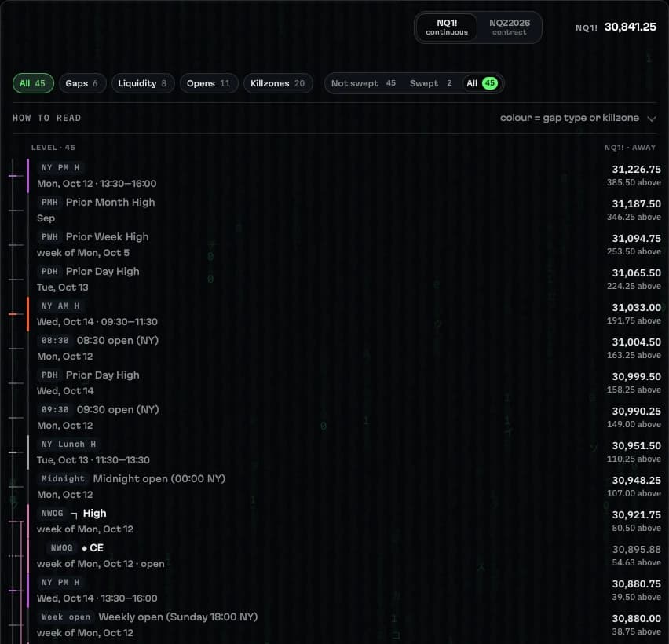The height and width of the screenshot is (644, 669).
Task: Click the 31,033.00 level price
Action: pyautogui.click(x=636, y=308)
